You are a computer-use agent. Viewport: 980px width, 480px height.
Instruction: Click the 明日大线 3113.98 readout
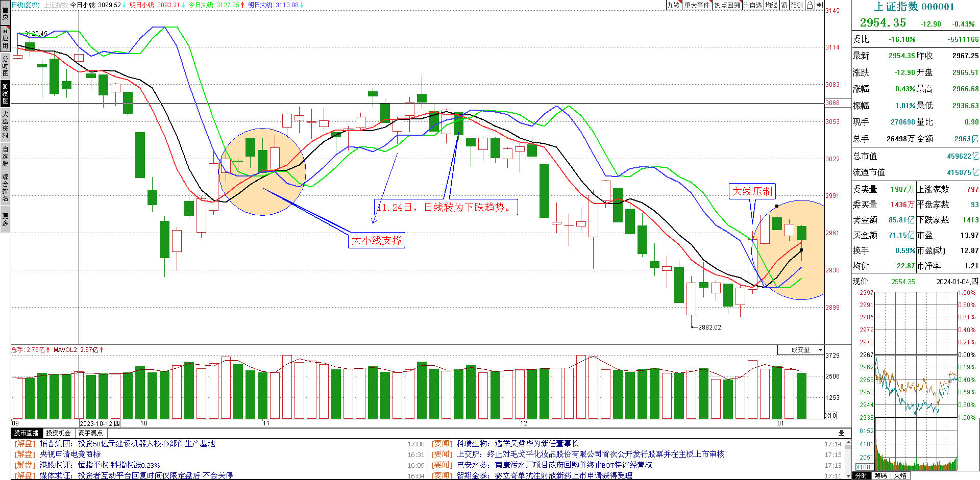276,5
